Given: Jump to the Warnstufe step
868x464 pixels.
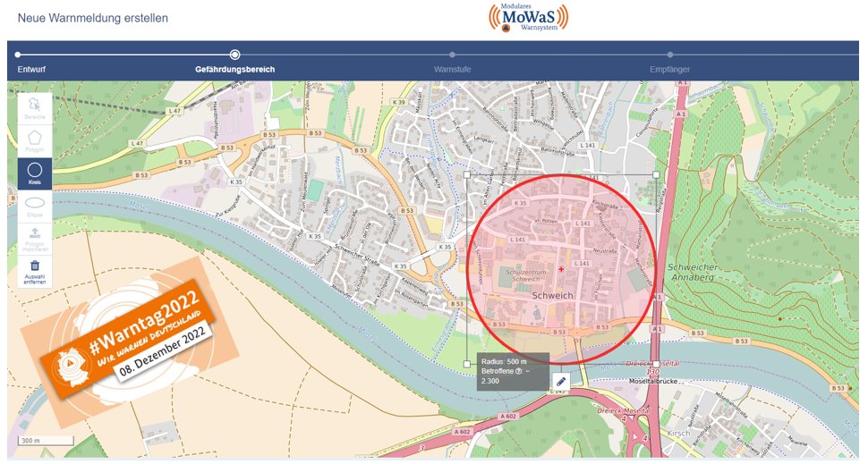Looking at the screenshot, I should [452, 69].
